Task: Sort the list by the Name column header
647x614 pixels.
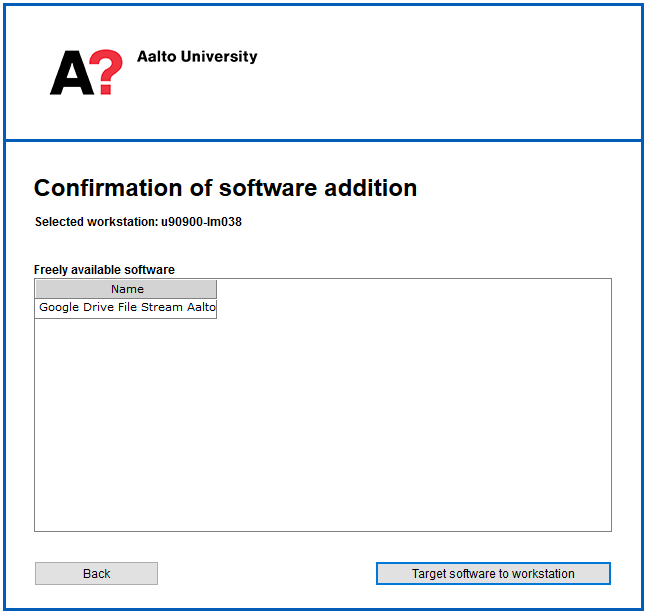Action: tap(126, 289)
